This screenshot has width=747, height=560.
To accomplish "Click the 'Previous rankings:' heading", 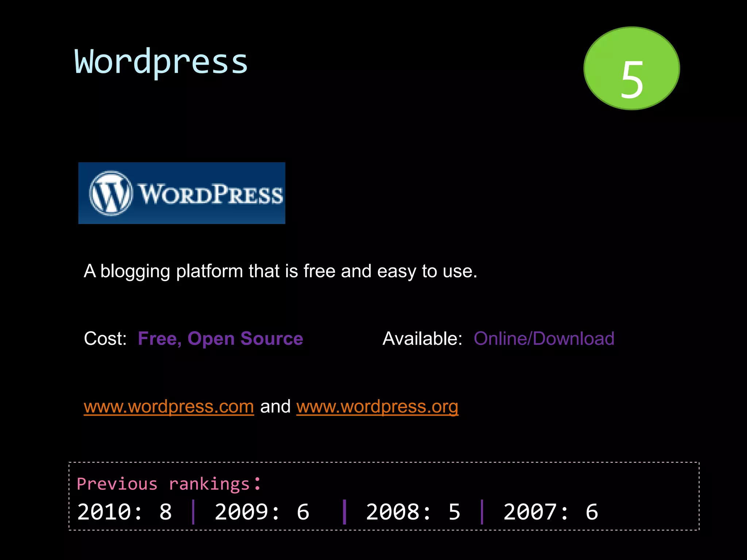I will point(169,484).
